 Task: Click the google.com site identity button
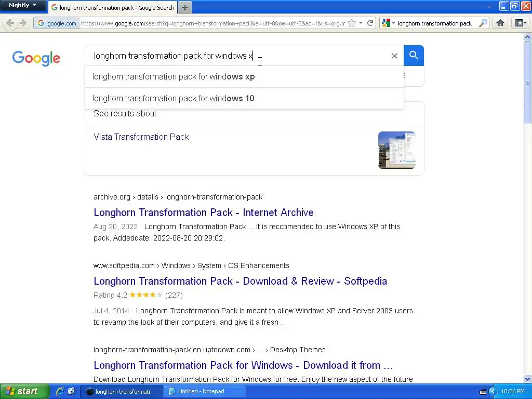[57, 23]
